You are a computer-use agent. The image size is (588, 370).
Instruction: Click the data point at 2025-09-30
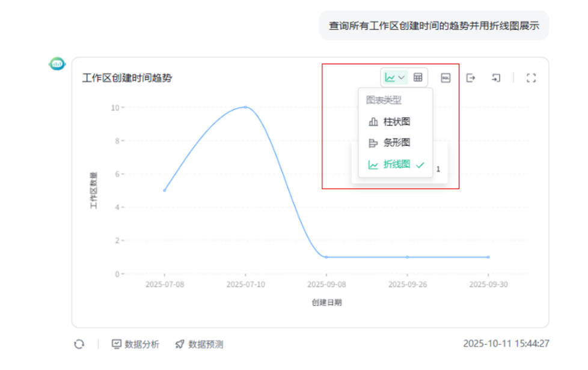pos(488,257)
